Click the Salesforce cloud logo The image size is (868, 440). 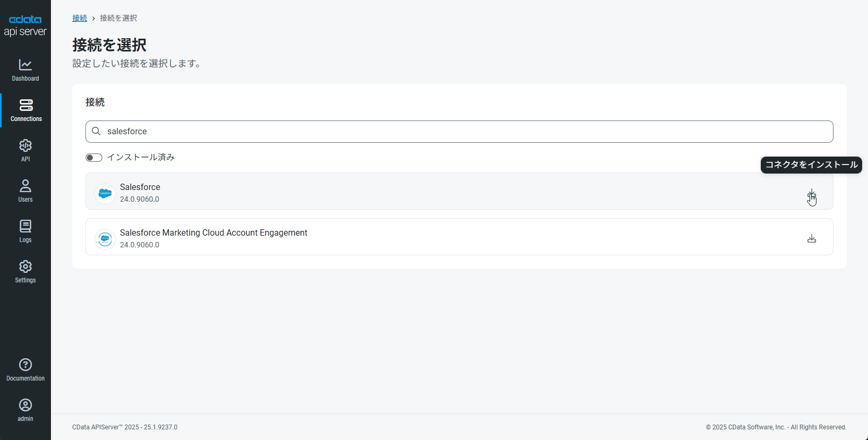[x=105, y=193]
